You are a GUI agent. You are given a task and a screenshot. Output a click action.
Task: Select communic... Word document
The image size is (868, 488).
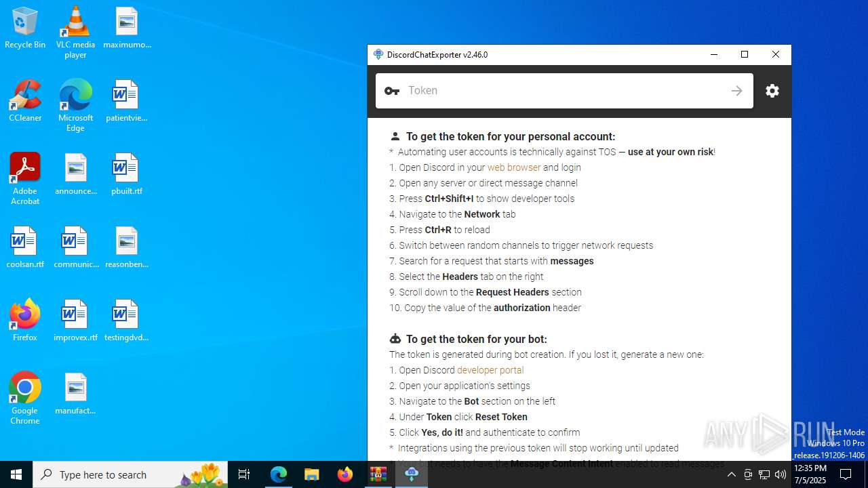click(75, 248)
